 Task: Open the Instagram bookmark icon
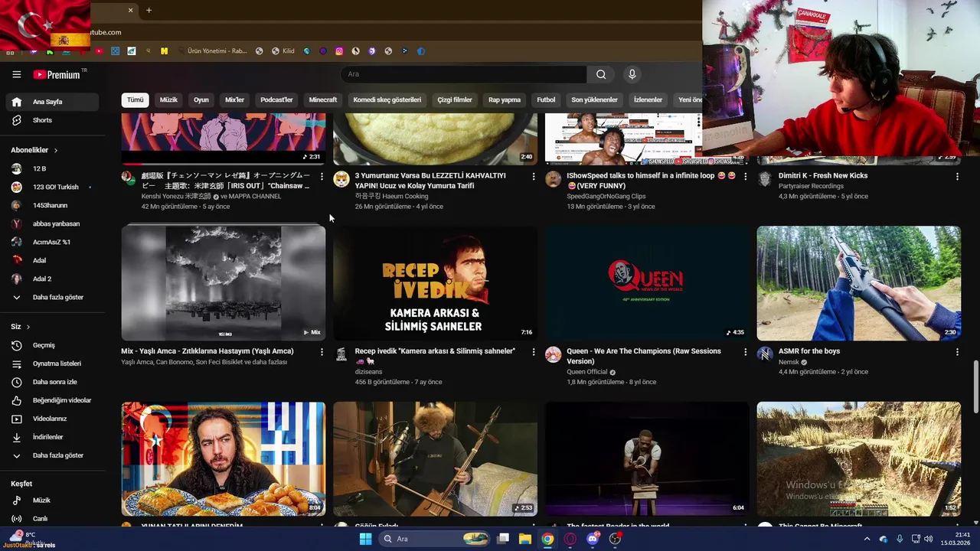click(339, 51)
